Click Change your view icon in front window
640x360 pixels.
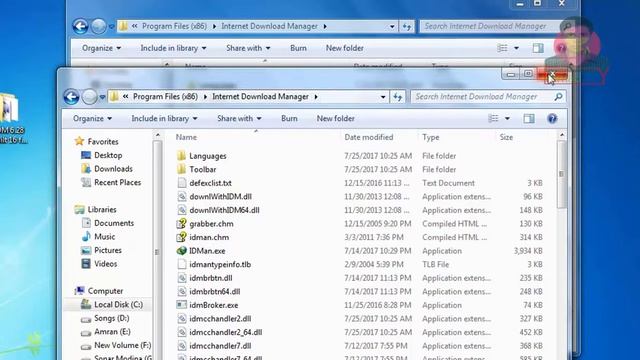point(493,118)
